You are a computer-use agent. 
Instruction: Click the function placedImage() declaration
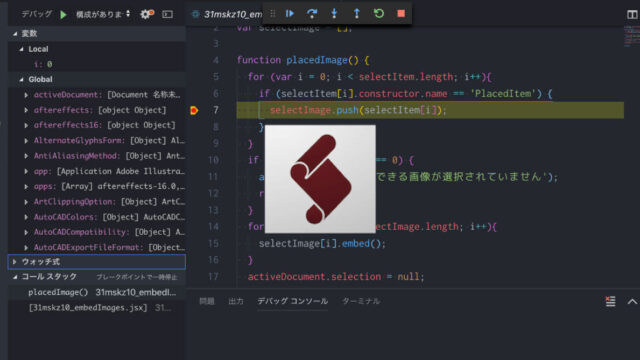click(x=303, y=60)
